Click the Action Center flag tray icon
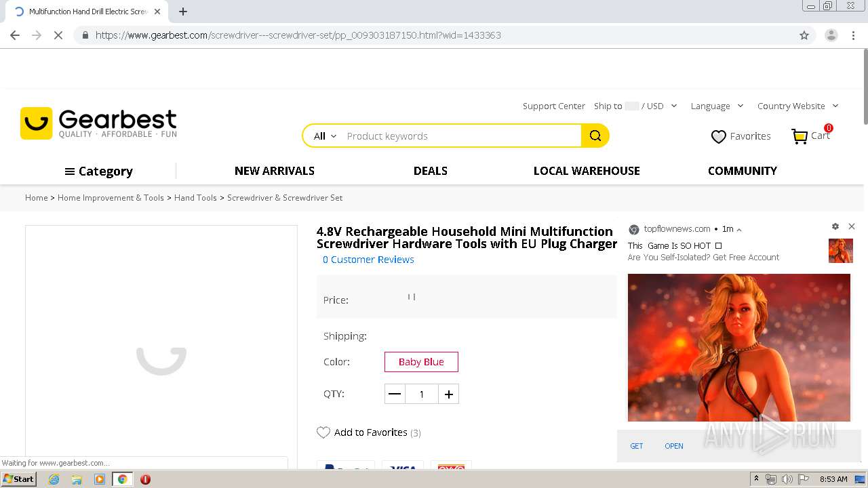 tap(804, 479)
